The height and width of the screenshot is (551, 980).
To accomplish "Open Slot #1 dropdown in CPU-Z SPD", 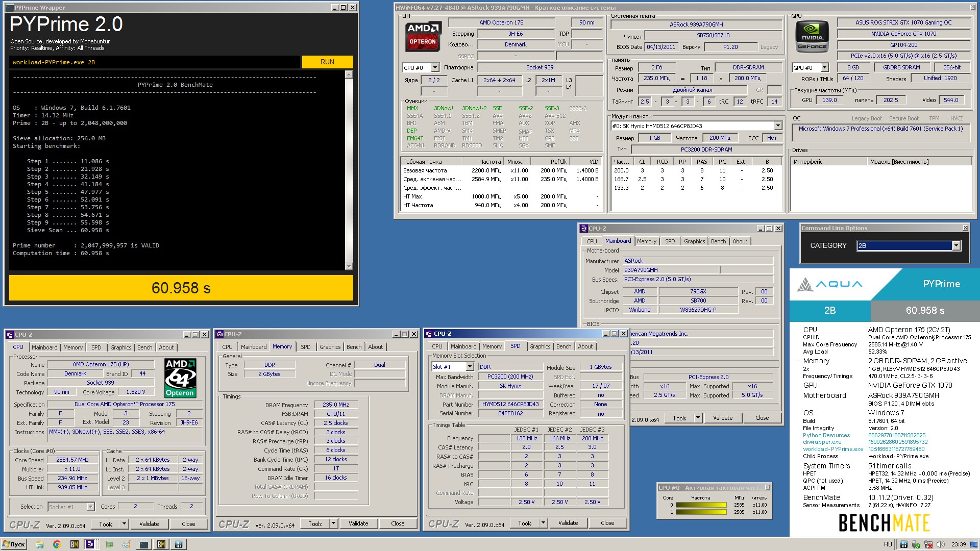I will tap(470, 367).
